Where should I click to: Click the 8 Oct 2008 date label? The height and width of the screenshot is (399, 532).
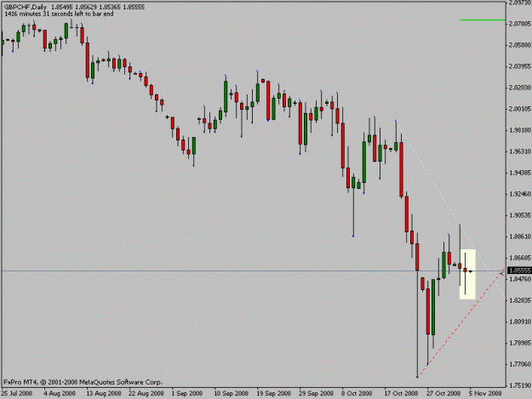pyautogui.click(x=357, y=394)
